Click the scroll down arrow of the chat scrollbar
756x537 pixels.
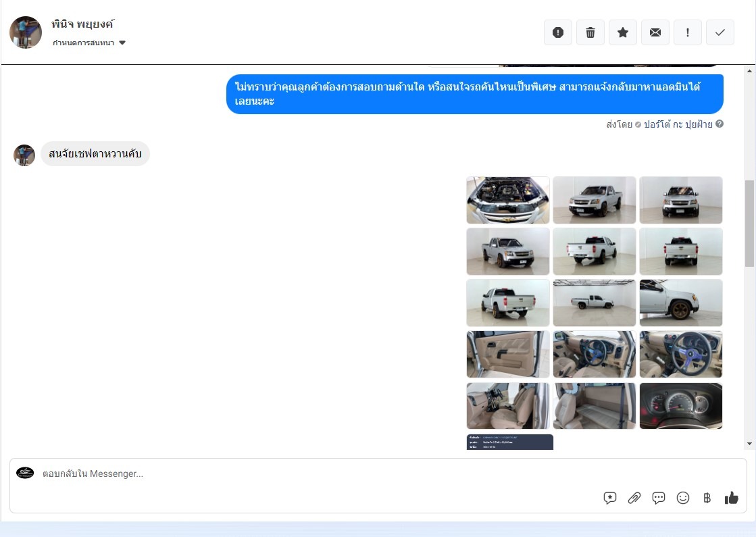(749, 444)
